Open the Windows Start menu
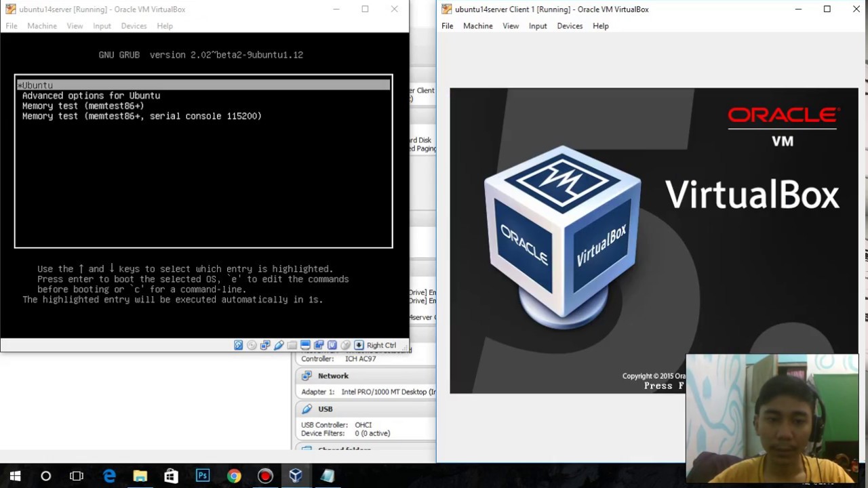 tap(15, 476)
